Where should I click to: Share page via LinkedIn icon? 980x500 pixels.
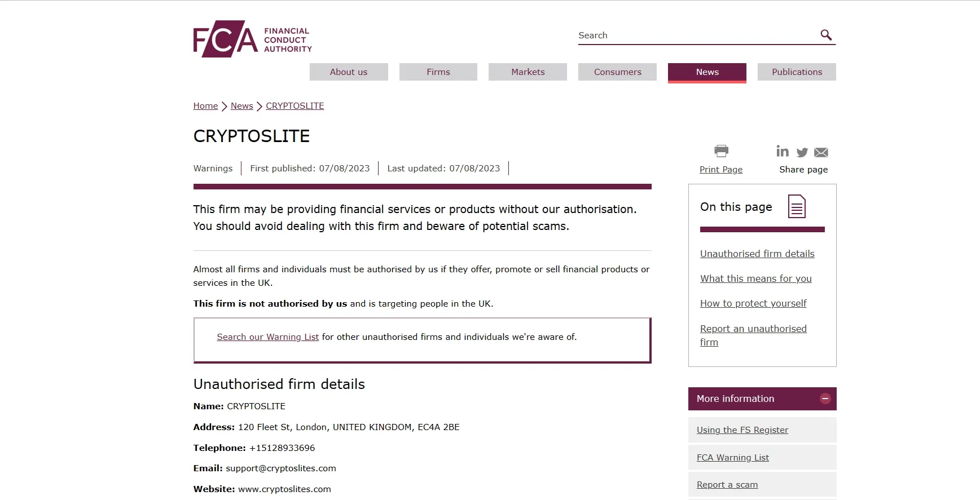[783, 151]
